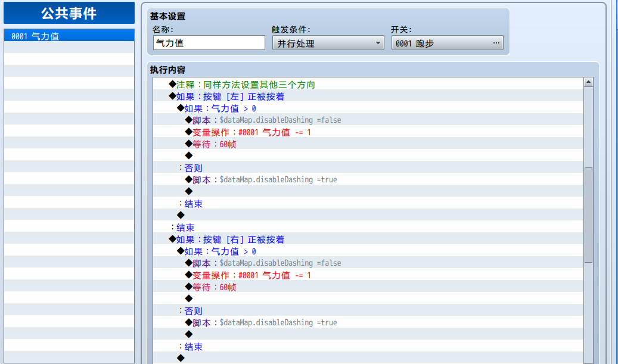Viewport: 618px width, 364px height.
Task: Click the 0001 跑步 switch selector field
Action: tap(447, 43)
